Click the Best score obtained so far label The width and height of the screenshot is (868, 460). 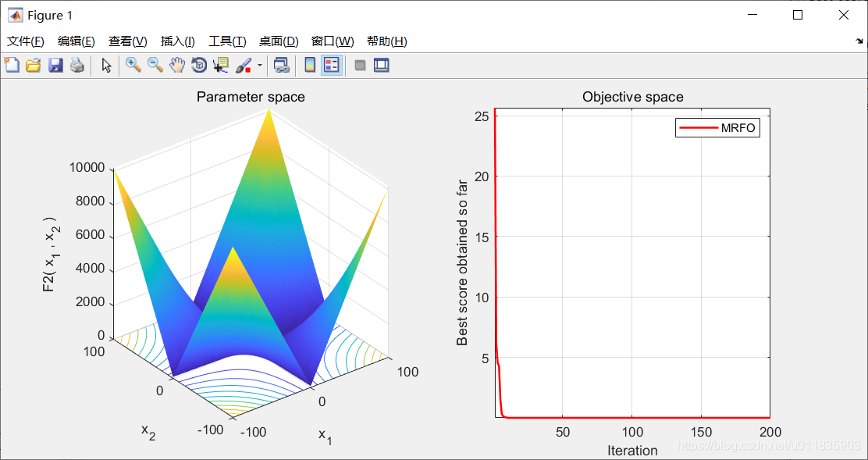[462, 262]
